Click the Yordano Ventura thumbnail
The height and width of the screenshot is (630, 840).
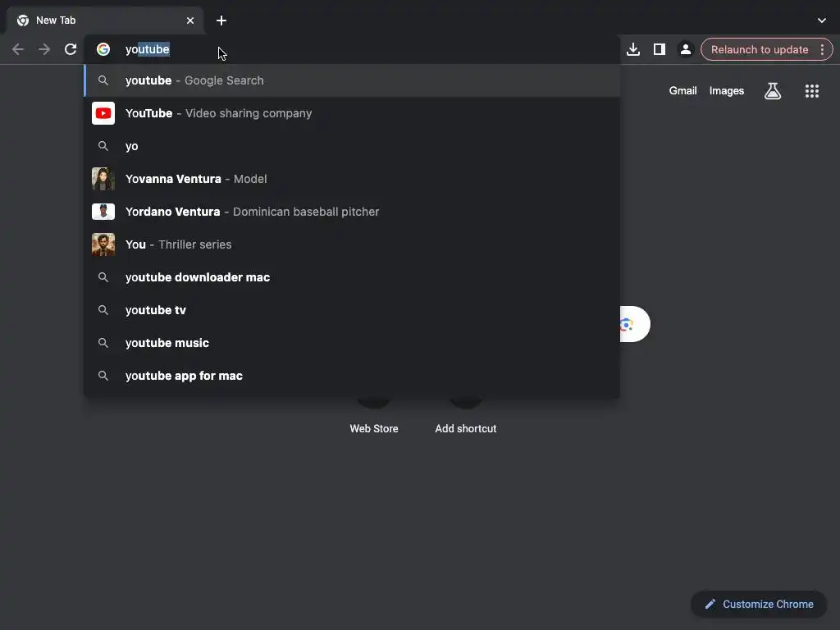pyautogui.click(x=103, y=212)
